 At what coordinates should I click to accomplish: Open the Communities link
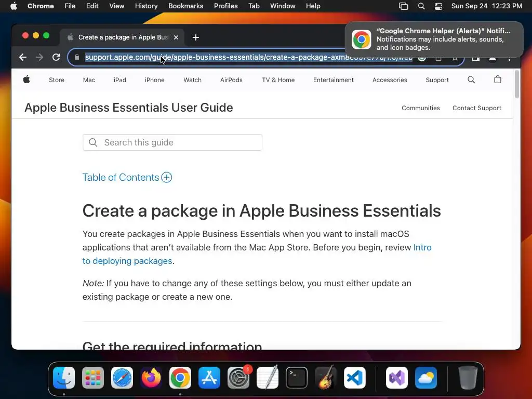(x=421, y=108)
